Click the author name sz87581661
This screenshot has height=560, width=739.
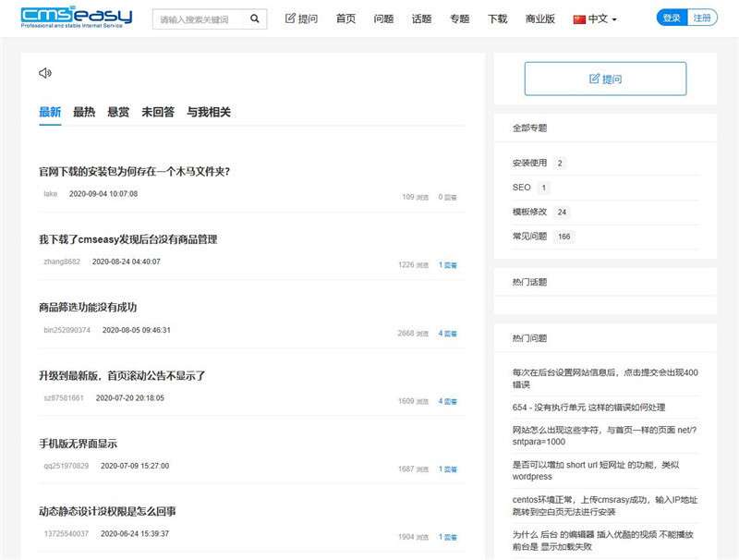64,398
